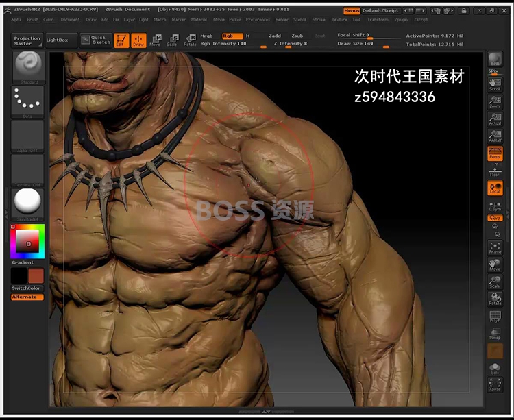Select Scale mode in top shelf
This screenshot has width=514, height=420.
[172, 40]
